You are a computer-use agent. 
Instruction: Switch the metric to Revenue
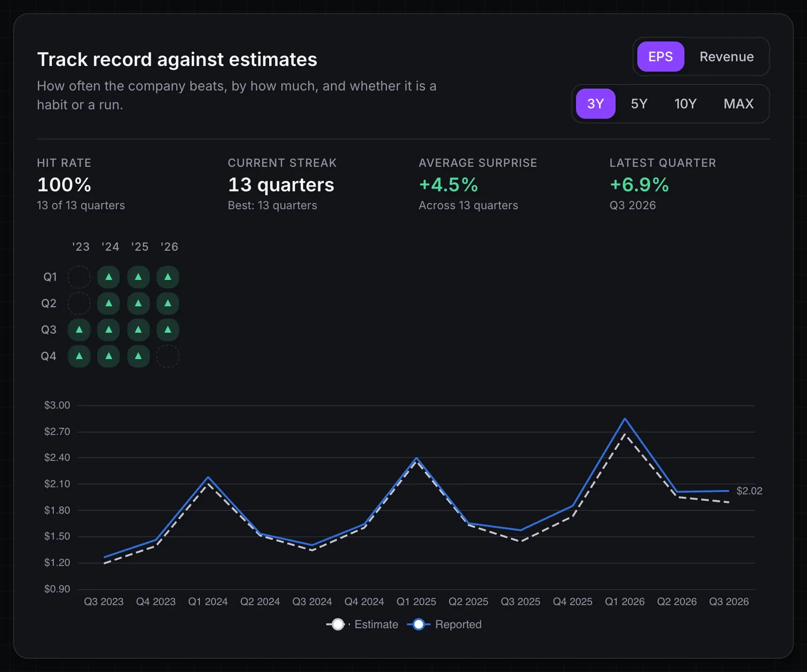click(x=726, y=57)
